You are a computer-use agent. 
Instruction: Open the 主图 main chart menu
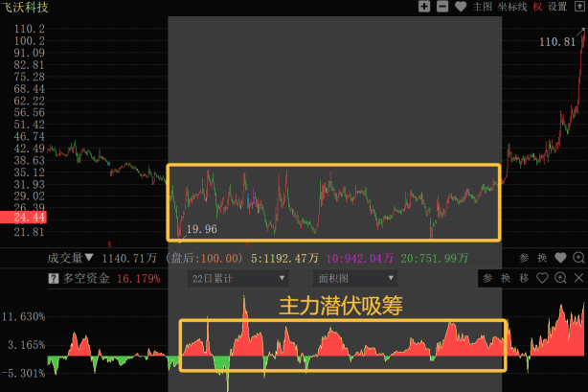(x=483, y=7)
